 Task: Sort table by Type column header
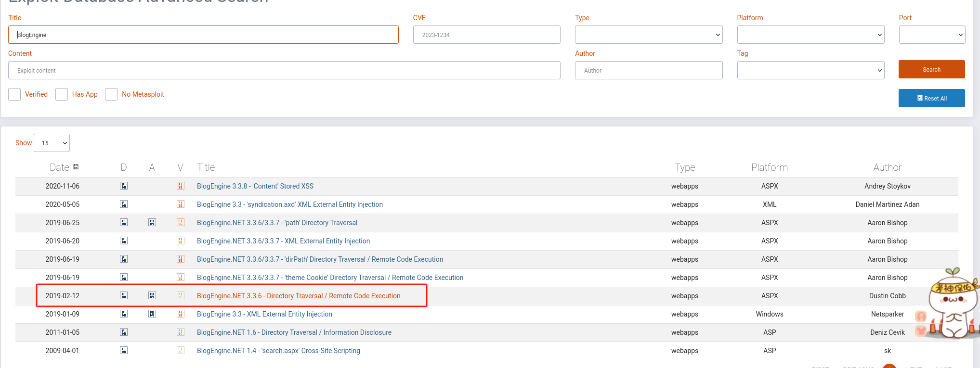point(685,167)
